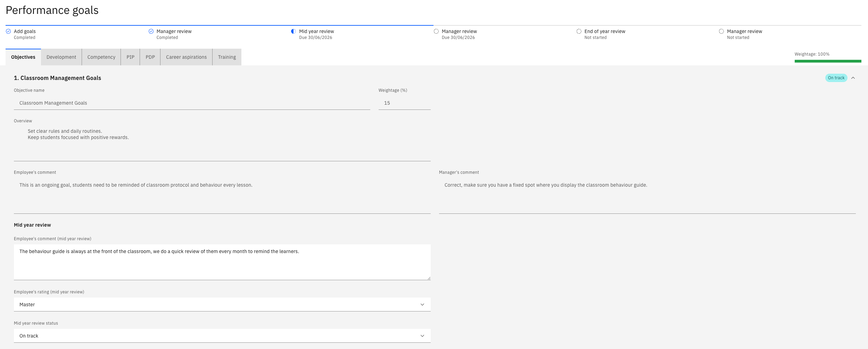Click the Employee's comment about ongoing goal
The height and width of the screenshot is (349, 868).
tap(222, 196)
